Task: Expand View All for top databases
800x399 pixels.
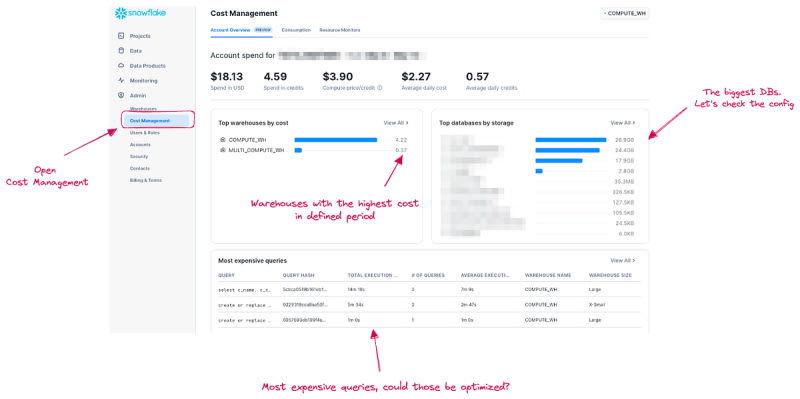Action: 623,123
